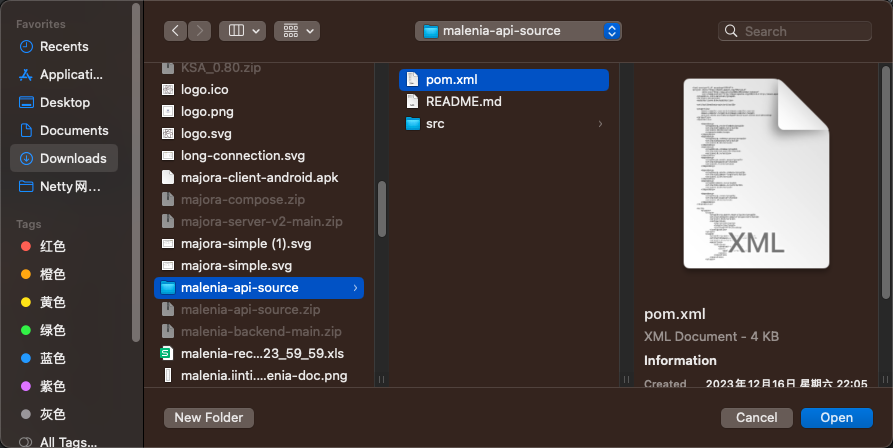The image size is (893, 448).
Task: Open Recents in sidebar
Action: point(63,46)
